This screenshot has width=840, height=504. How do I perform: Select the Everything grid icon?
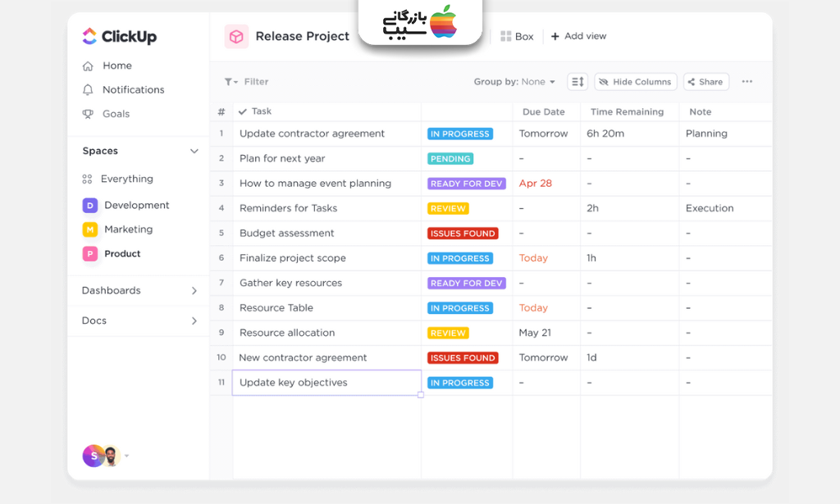coord(87,179)
